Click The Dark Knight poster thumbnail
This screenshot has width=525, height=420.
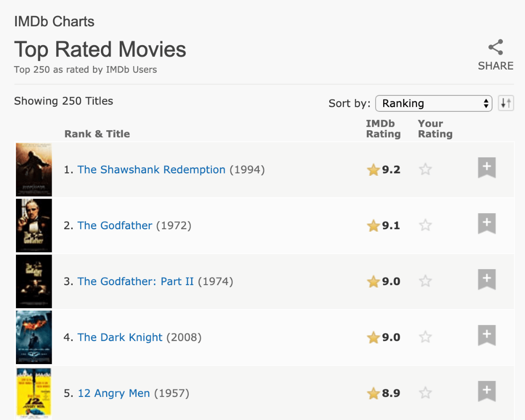(x=34, y=337)
